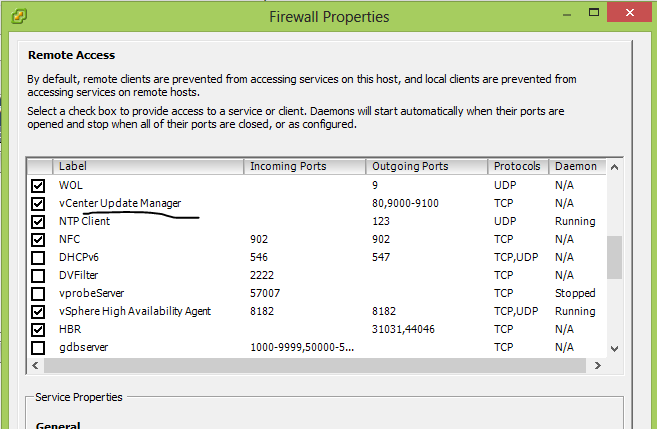Viewport: 657px width, 429px height.
Task: Click the services list scroll up arrow
Action: (x=614, y=166)
